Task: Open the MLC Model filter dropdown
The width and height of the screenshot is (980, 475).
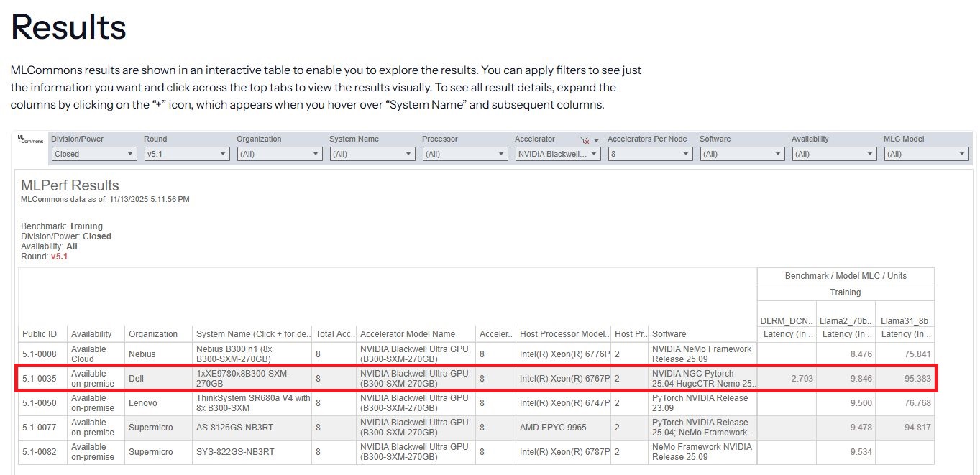Action: click(926, 154)
